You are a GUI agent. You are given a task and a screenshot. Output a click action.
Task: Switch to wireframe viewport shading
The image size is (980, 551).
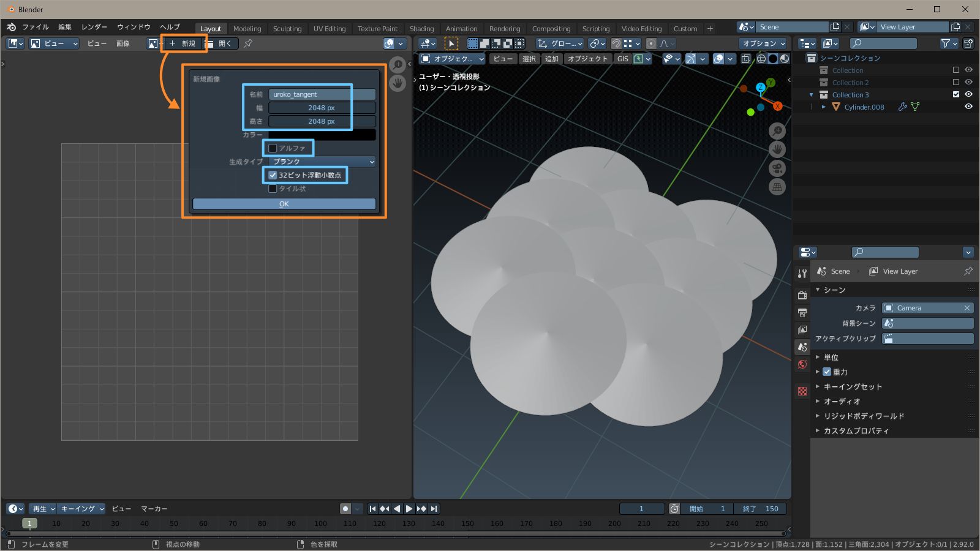[761, 59]
